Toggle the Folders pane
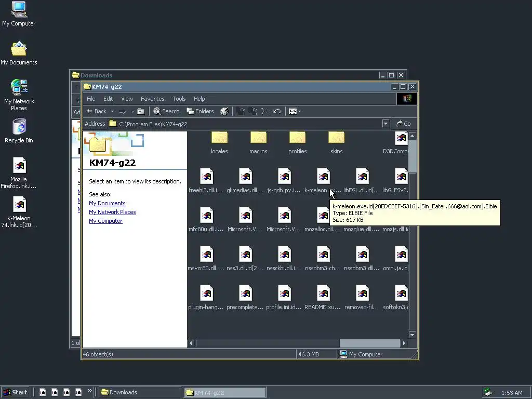The image size is (532, 399). tap(200, 111)
